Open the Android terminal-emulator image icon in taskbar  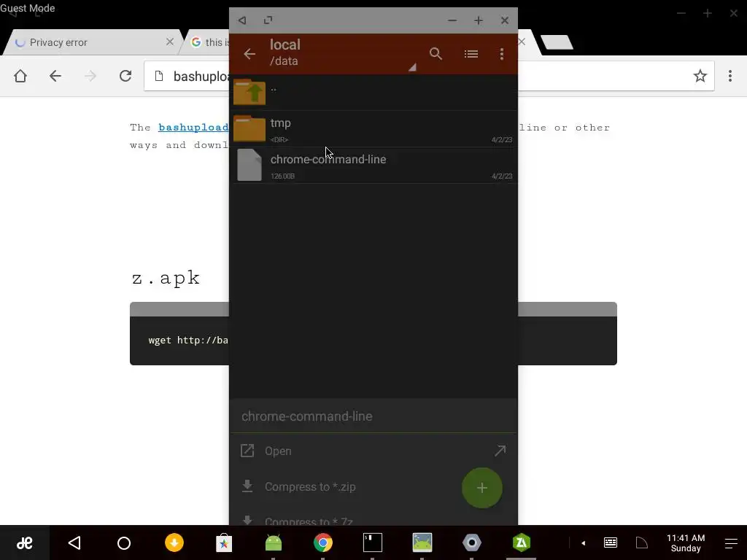coord(422,542)
